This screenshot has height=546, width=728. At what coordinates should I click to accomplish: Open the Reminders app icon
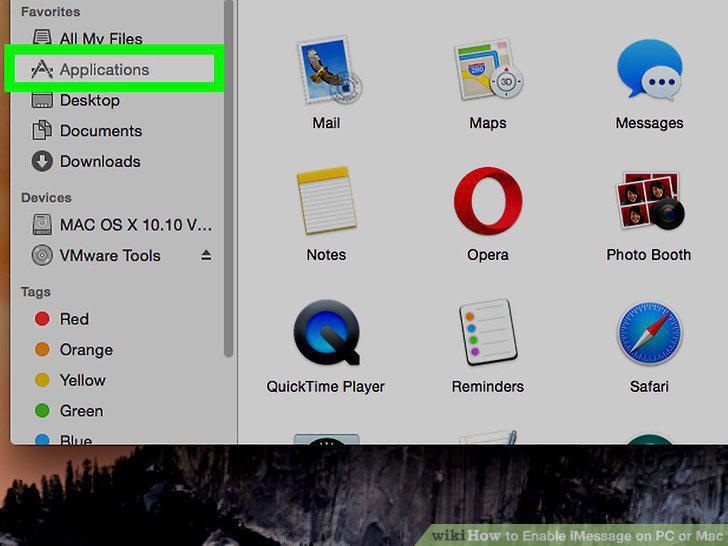pos(488,332)
